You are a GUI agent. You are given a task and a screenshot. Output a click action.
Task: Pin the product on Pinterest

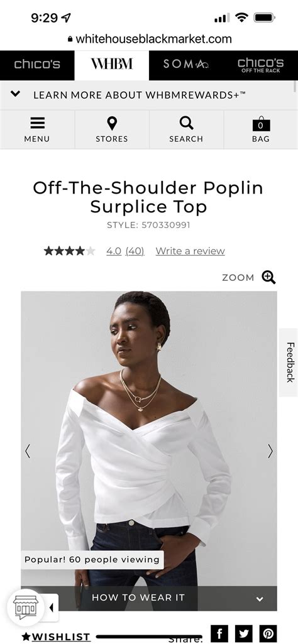[x=268, y=633]
